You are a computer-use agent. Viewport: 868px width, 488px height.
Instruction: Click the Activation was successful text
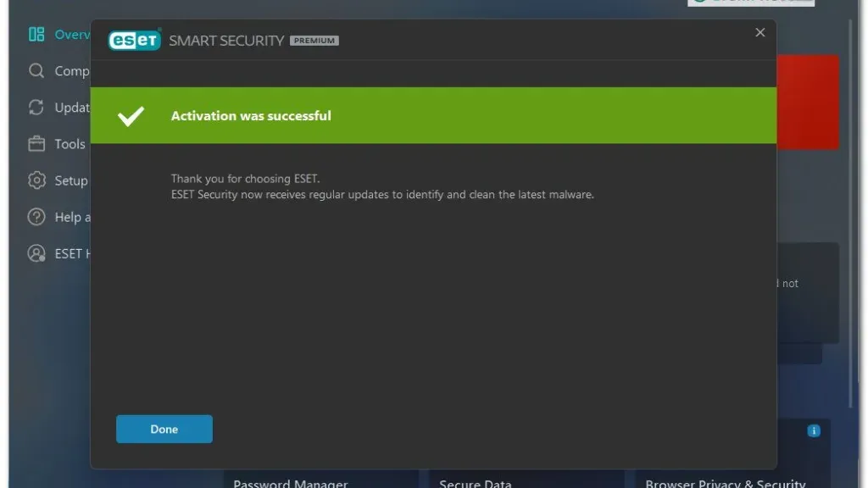251,115
